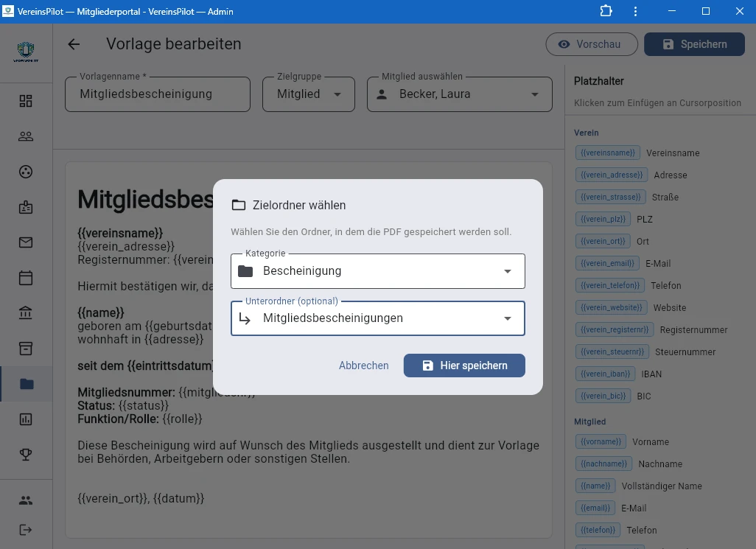Open the three-dot menu in title bar
This screenshot has width=756, height=549.
pyautogui.click(x=635, y=11)
